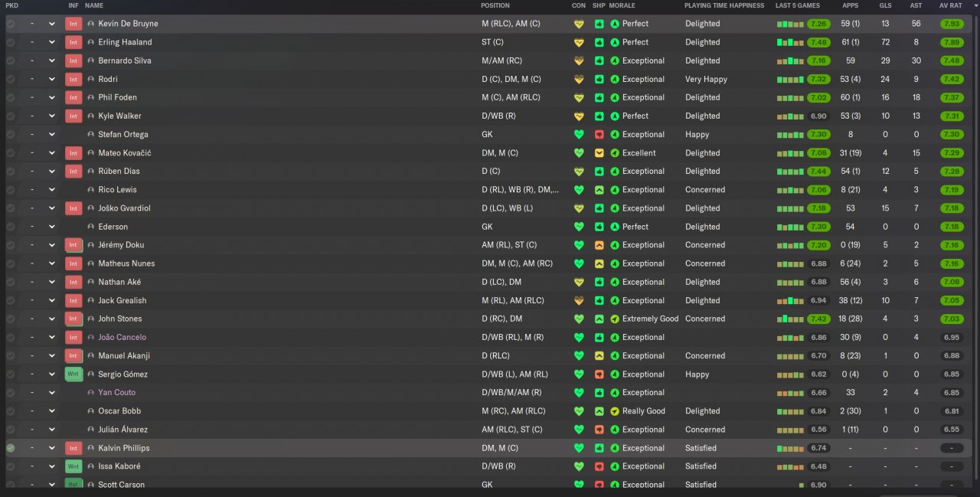This screenshot has height=497, width=980.
Task: Click the 72 goals value for Haaland
Action: tap(885, 42)
